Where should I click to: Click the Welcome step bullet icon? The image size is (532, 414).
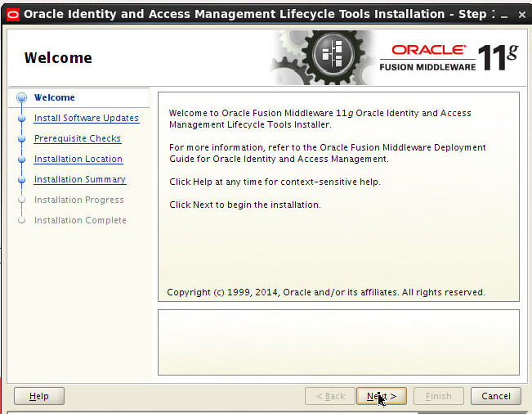pyautogui.click(x=22, y=97)
